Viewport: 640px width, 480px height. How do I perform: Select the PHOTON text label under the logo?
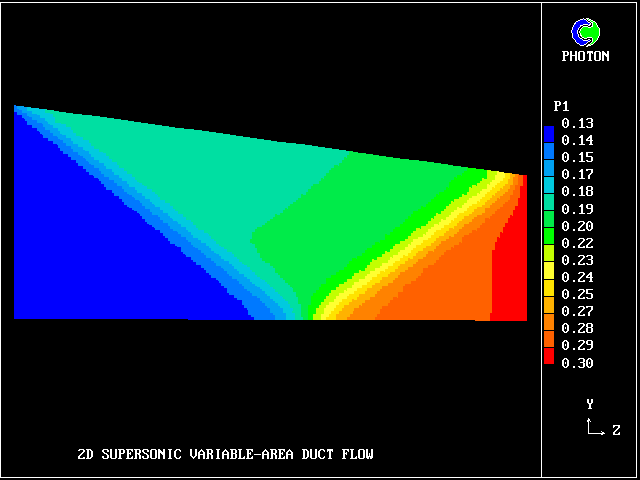tap(585, 57)
